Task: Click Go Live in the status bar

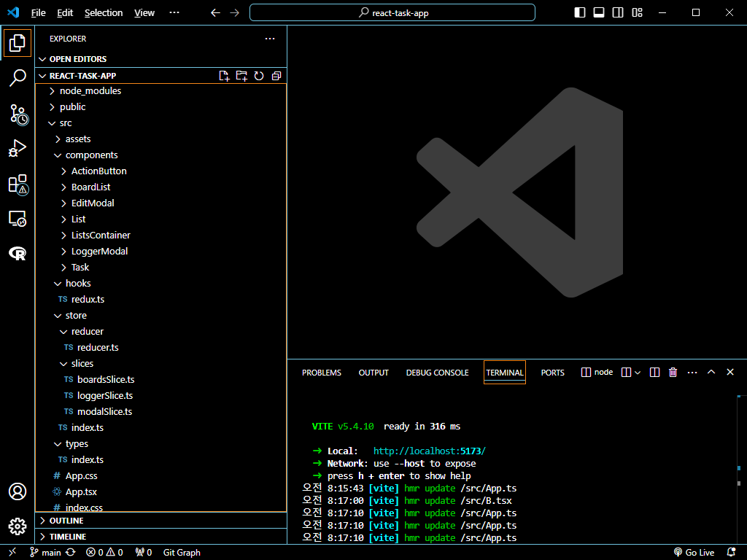Action: pos(694,553)
